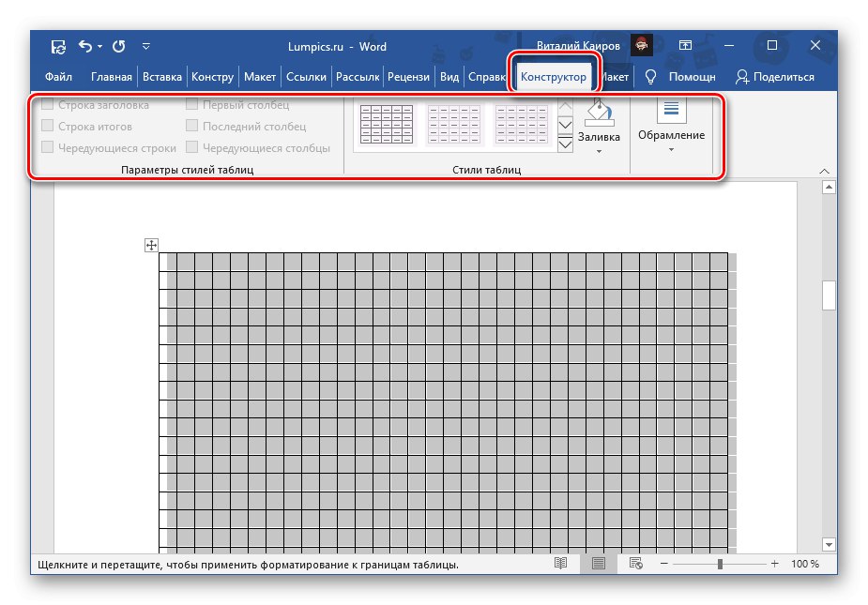Open the Рассылк tab

[358, 77]
